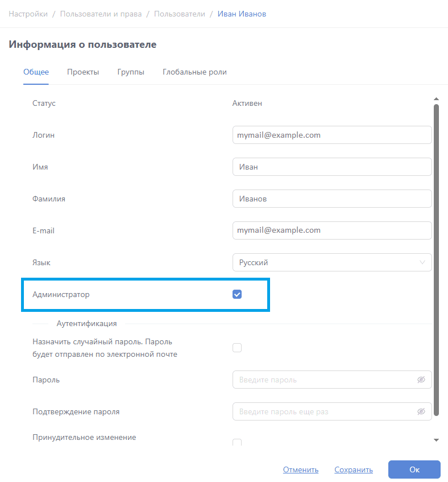Show password via eye icon in Пароль field

(x=421, y=380)
